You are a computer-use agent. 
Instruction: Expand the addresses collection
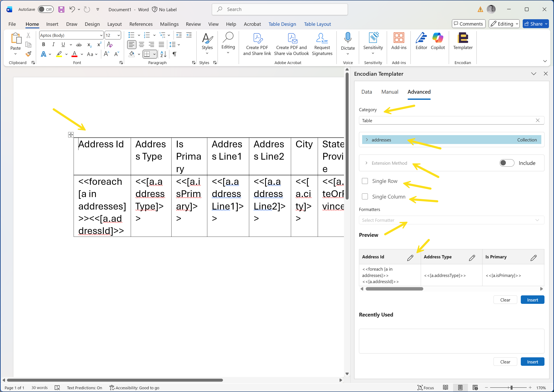pos(367,140)
